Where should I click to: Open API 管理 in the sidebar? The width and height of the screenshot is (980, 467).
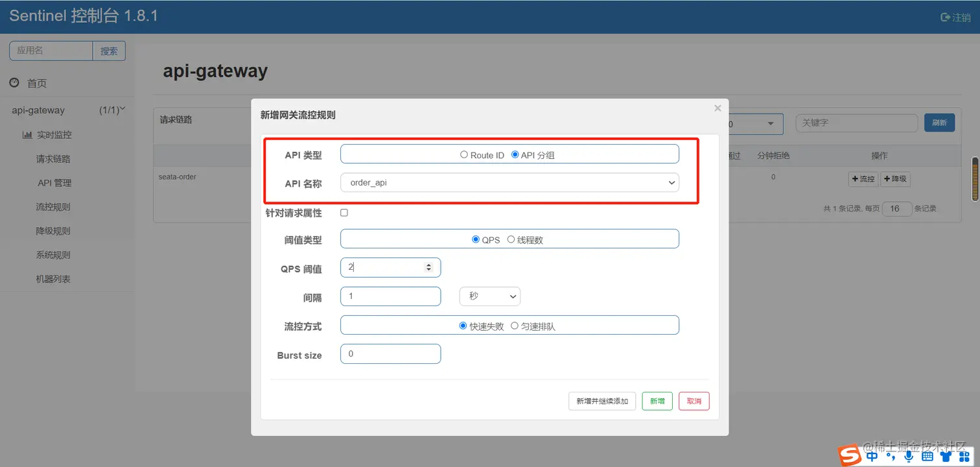coord(54,183)
